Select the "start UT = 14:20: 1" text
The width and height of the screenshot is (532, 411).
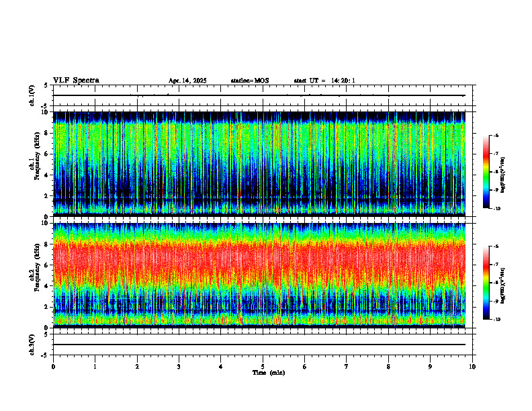tap(324, 81)
